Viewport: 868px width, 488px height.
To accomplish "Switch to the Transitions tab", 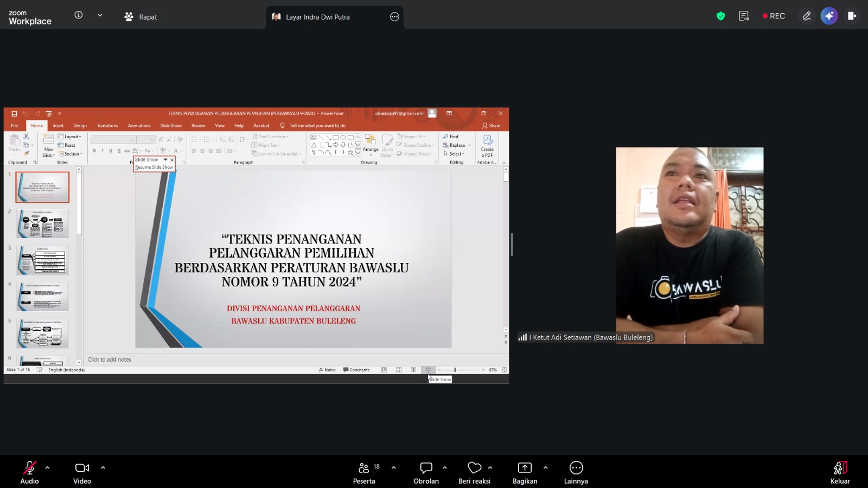I will pos(107,125).
